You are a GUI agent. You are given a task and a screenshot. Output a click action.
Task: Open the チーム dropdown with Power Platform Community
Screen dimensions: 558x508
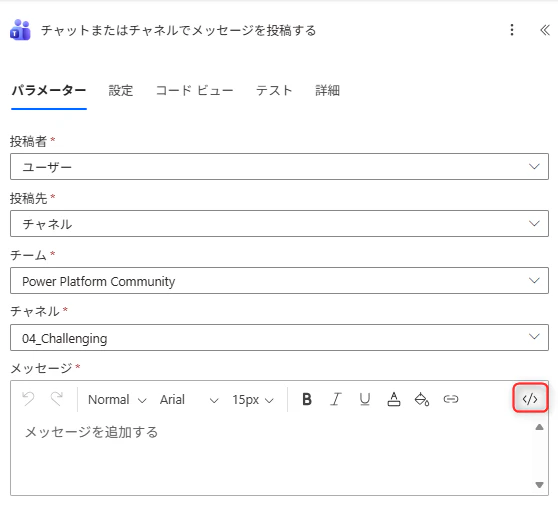coord(279,281)
